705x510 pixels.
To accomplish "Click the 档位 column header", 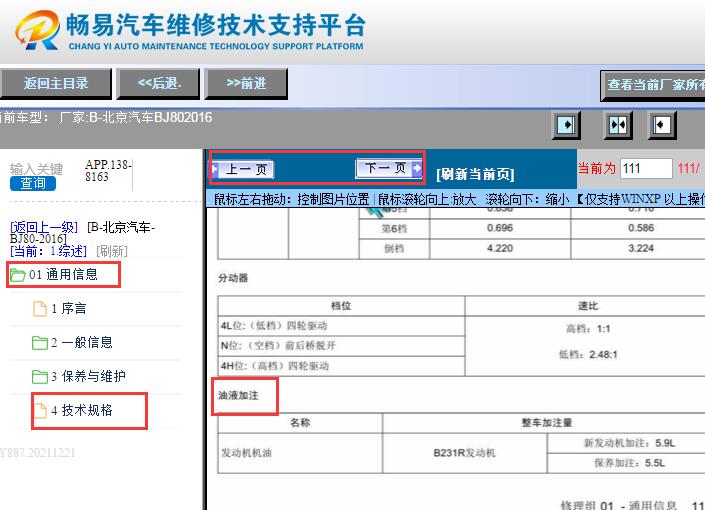I will 341,306.
